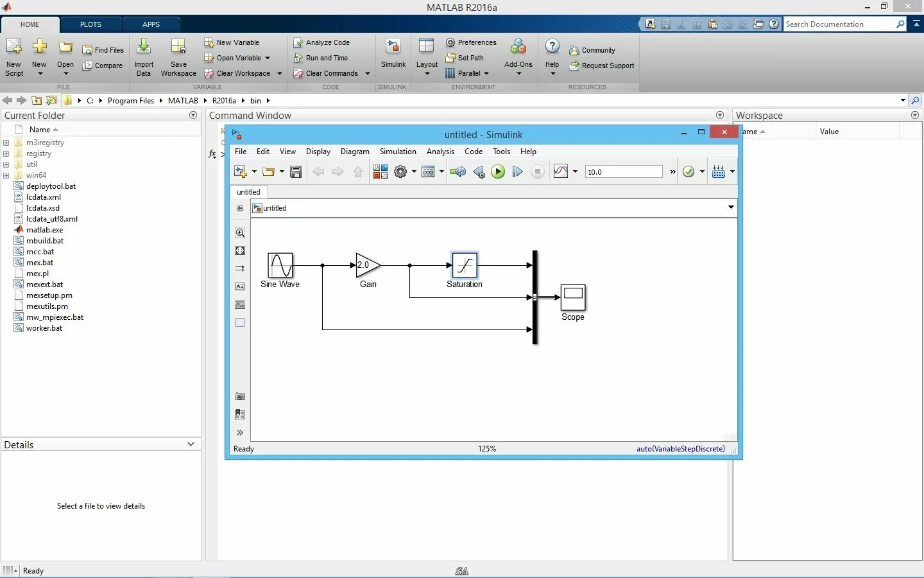Open the model hierarchy dropdown arrow

pos(731,207)
